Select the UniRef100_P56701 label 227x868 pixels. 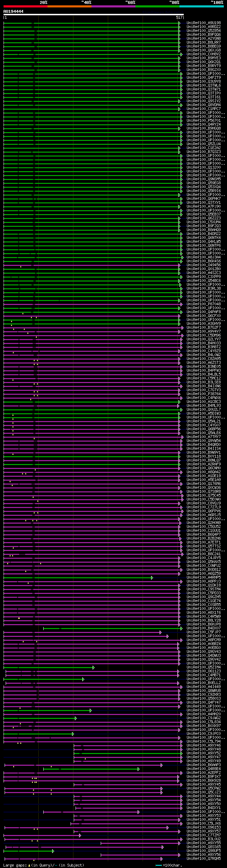[x=204, y=121]
